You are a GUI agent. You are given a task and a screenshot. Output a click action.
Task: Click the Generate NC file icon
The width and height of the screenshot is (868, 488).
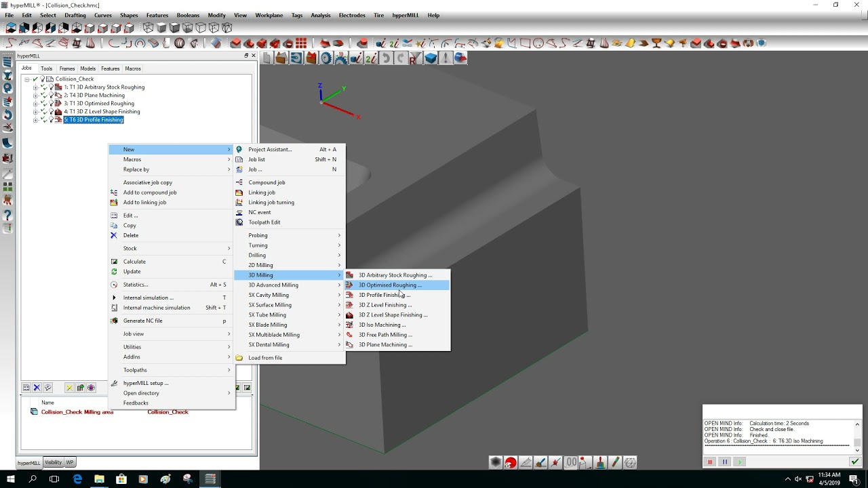(114, 321)
